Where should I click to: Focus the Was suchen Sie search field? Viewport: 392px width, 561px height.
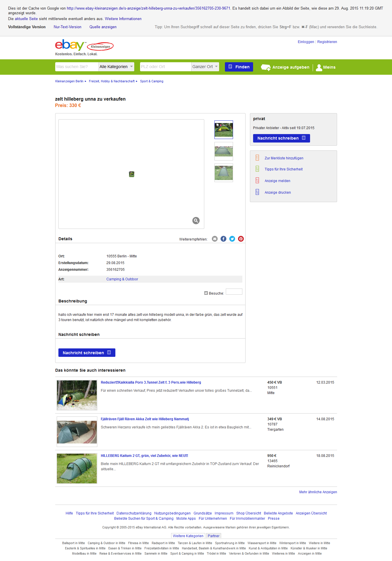(x=77, y=67)
